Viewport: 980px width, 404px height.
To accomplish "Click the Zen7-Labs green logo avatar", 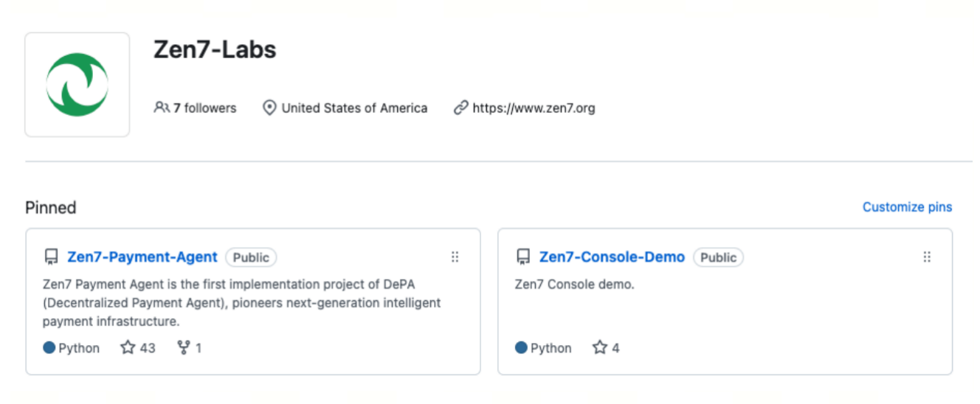I will tap(77, 84).
